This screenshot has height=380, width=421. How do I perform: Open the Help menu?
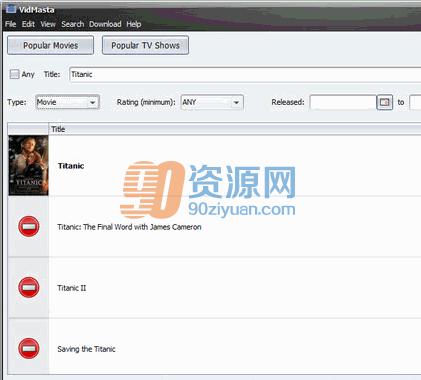coord(133,24)
